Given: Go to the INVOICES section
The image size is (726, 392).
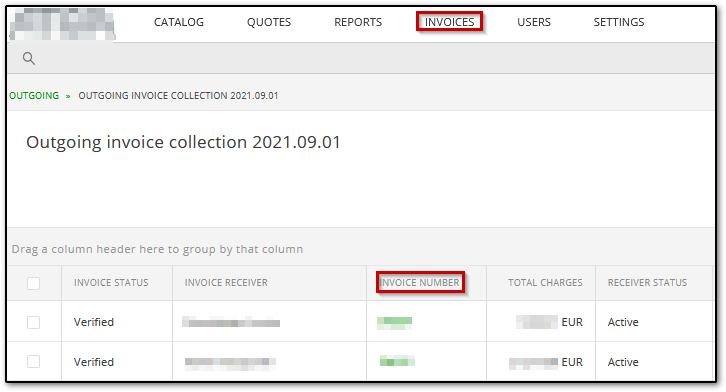Looking at the screenshot, I should click(x=450, y=22).
